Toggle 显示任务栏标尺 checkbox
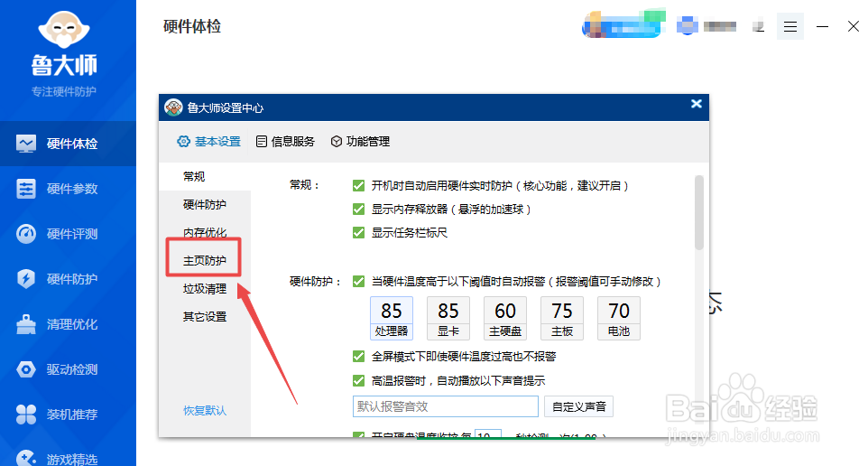The height and width of the screenshot is (466, 868). (x=359, y=233)
